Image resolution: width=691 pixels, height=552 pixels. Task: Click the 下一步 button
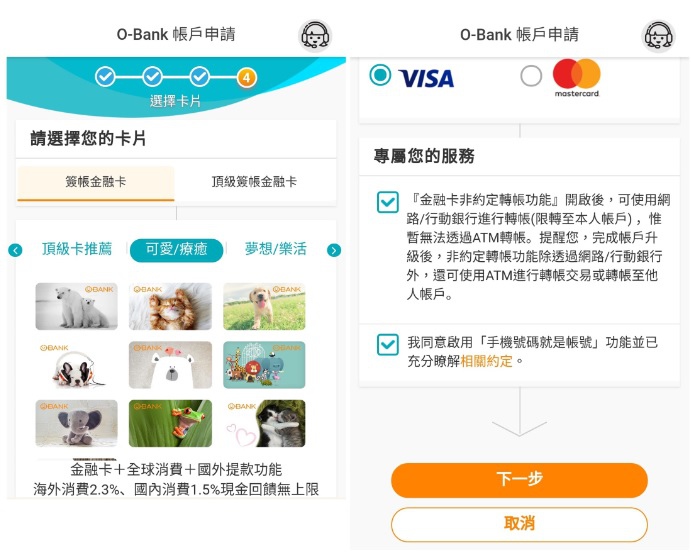tap(520, 480)
